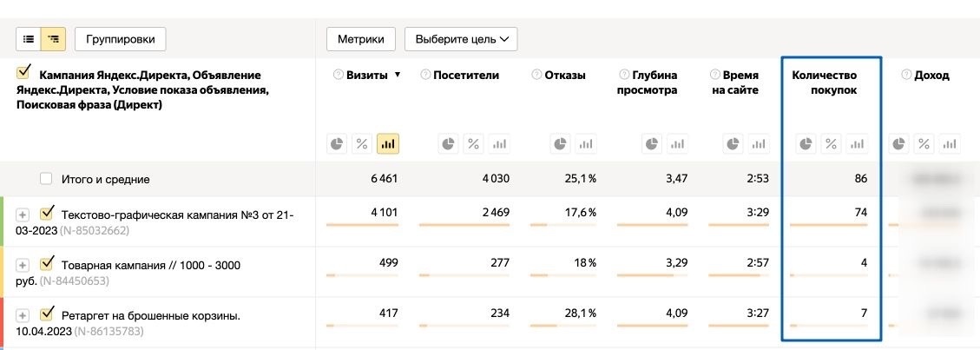Image resolution: width=980 pixels, height=350 pixels.
Task: Open help icon next to Глубина просмотра
Action: (x=625, y=76)
